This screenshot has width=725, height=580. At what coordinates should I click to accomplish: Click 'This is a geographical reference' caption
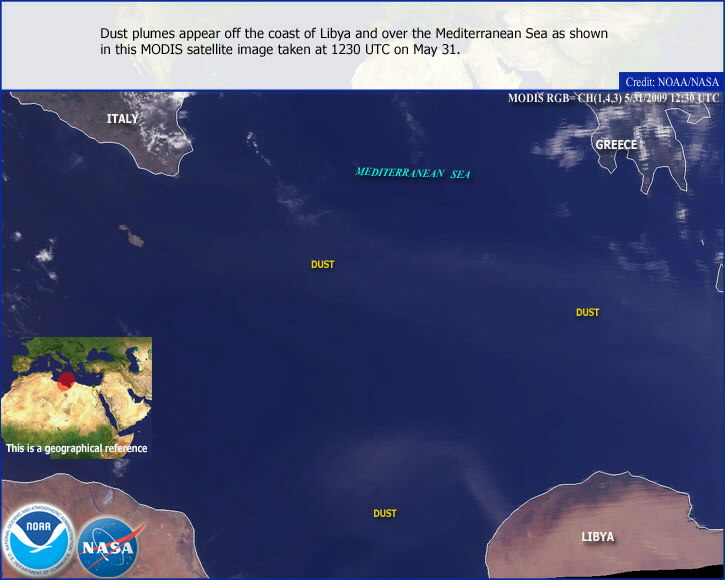click(x=76, y=449)
